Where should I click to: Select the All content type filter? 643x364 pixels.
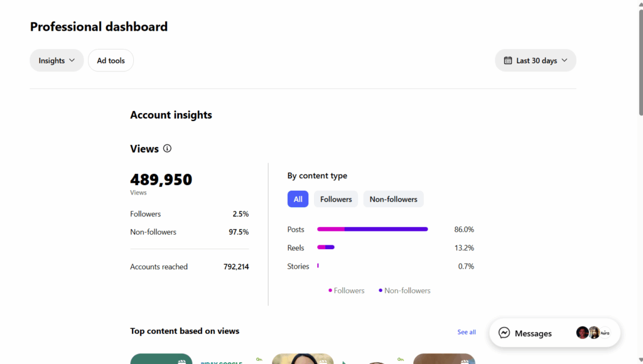coord(298,199)
